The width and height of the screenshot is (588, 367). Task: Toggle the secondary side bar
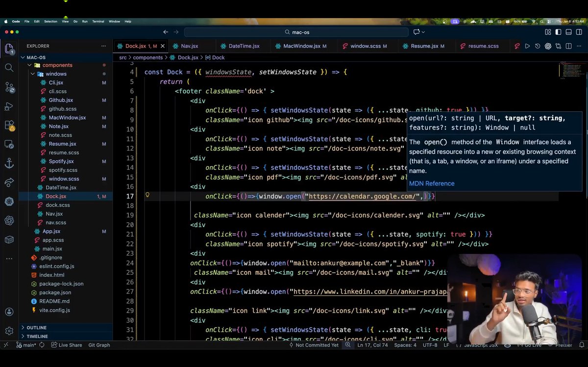(x=579, y=32)
